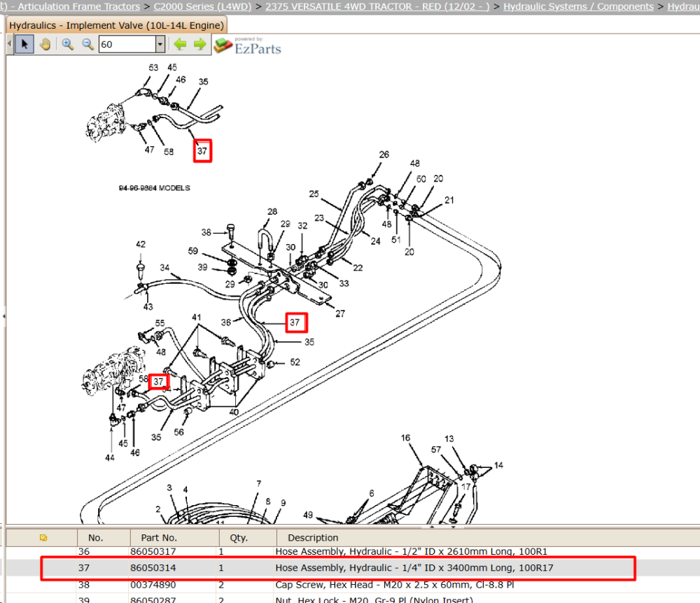The width and height of the screenshot is (700, 603).
Task: Click callout 49 in the diagram
Action: tap(308, 515)
